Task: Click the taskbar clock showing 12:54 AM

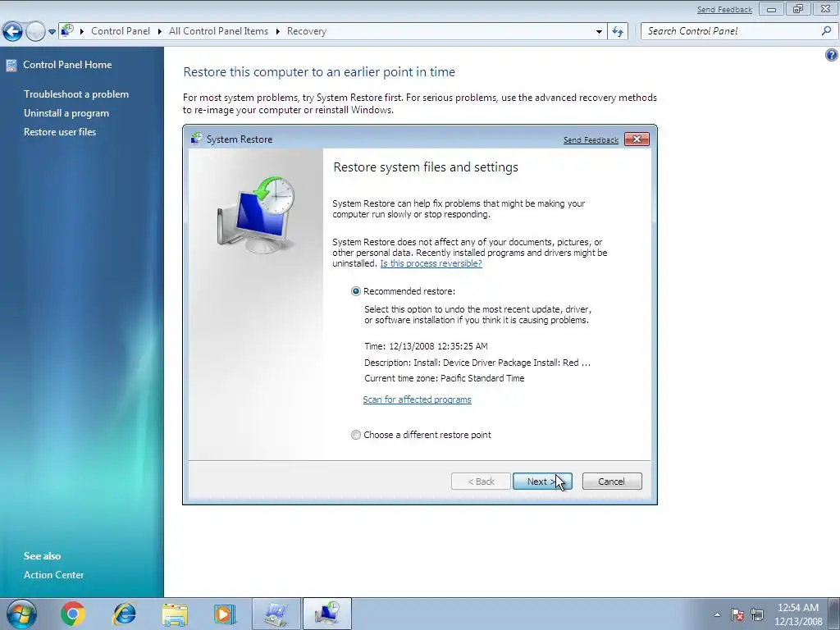Action: (x=798, y=614)
